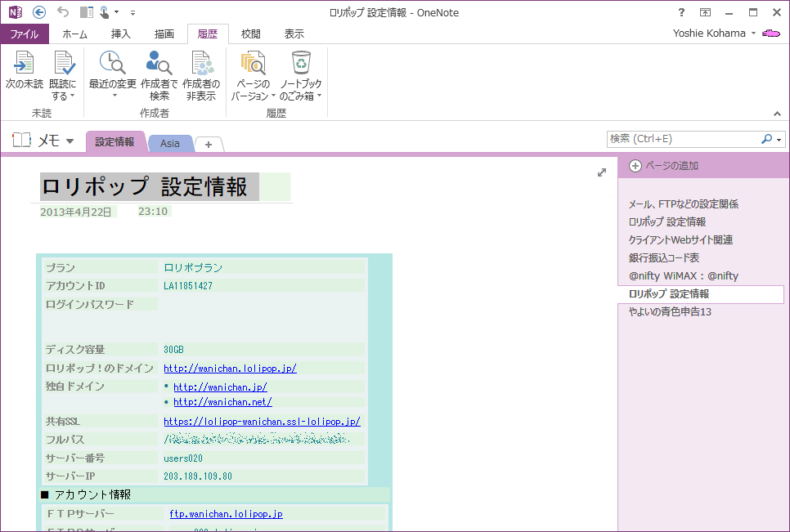Viewport: 790px width, 532px height.
Task: Open page 銀行振込コード表
Action: [x=663, y=257]
